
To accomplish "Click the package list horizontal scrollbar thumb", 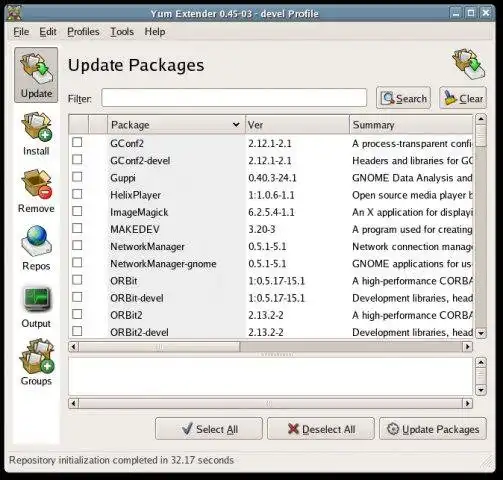I will click(159, 347).
